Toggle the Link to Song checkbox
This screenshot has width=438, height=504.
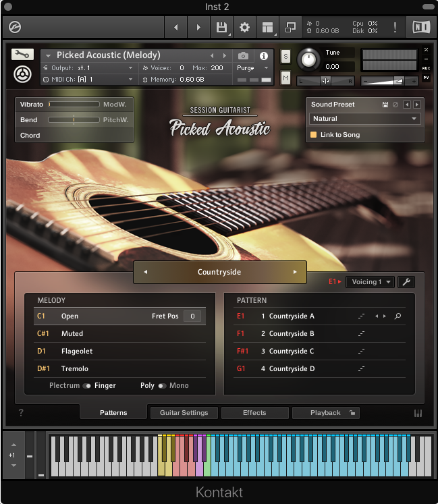tap(313, 135)
